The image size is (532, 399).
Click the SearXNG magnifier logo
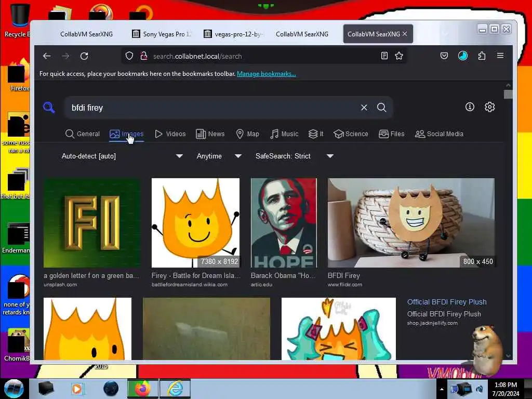pos(49,108)
